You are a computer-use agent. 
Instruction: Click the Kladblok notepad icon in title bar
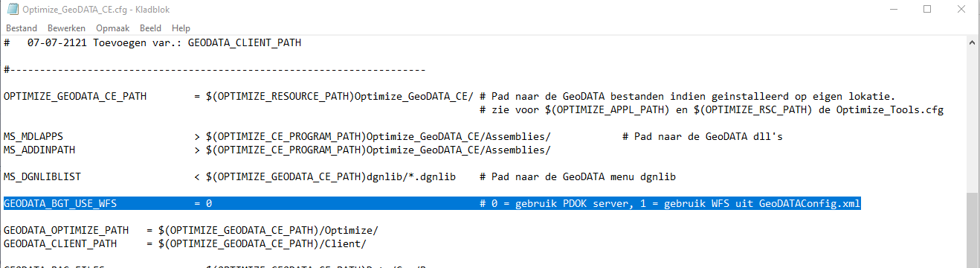pyautogui.click(x=12, y=10)
